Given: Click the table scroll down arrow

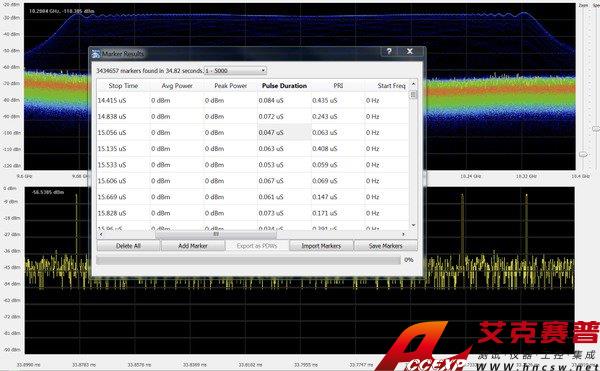Looking at the screenshot, I should point(413,225).
